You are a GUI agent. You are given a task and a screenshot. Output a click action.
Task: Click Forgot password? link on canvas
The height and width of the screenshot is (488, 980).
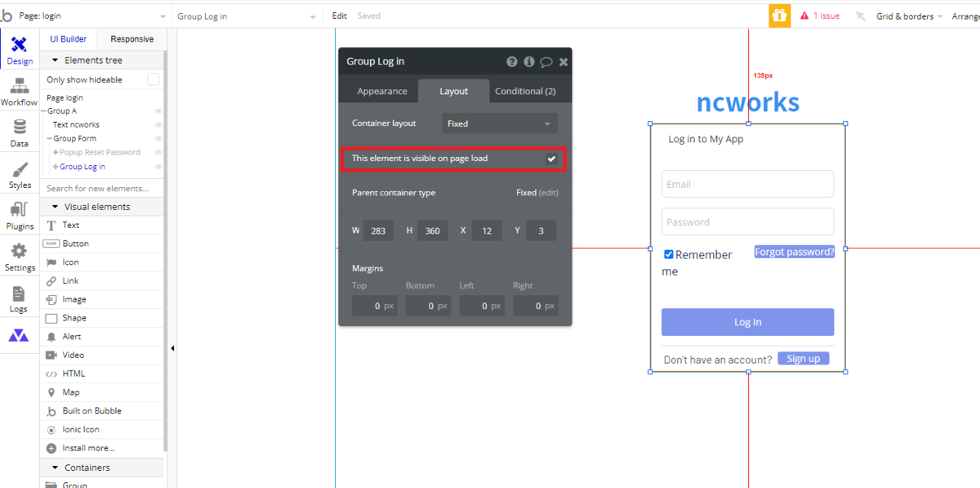point(795,252)
